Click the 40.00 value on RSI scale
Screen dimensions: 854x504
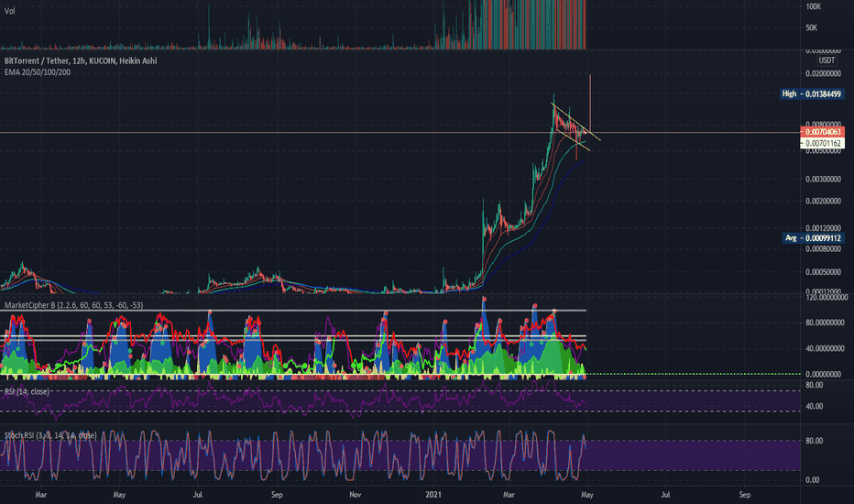815,407
